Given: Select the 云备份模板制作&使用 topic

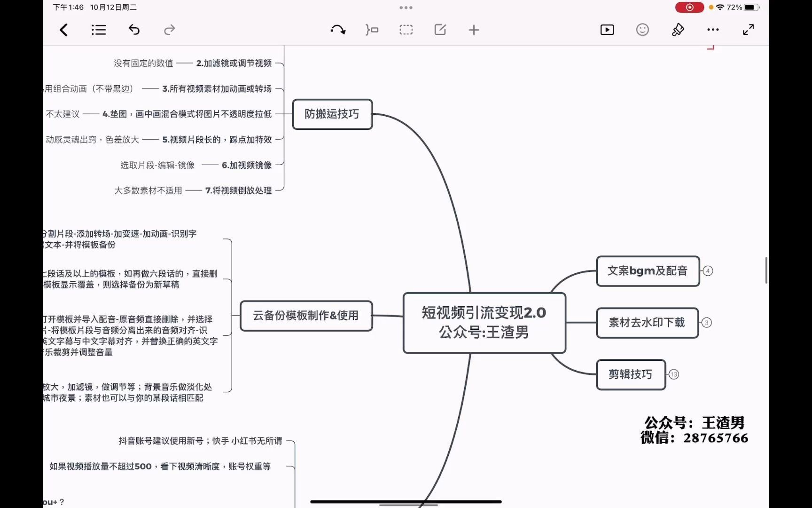Looking at the screenshot, I should click(x=306, y=316).
